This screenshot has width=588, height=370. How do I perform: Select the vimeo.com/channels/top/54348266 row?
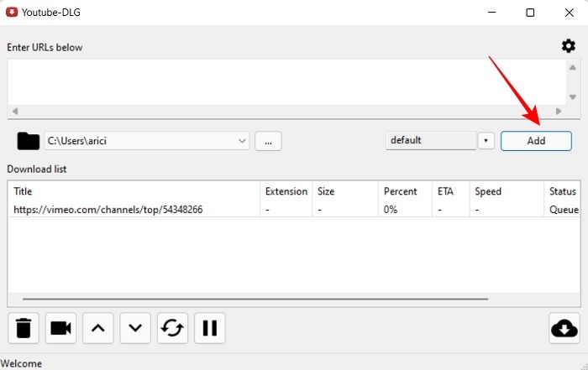point(294,210)
